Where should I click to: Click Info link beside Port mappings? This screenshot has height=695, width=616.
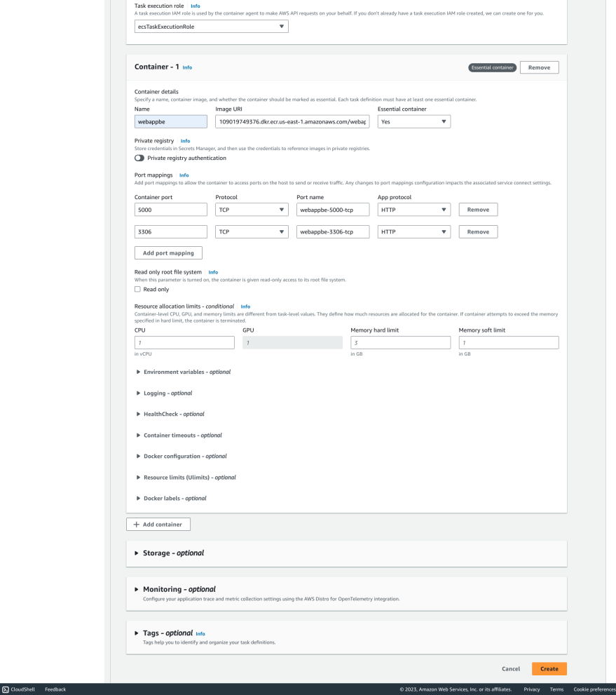click(184, 175)
